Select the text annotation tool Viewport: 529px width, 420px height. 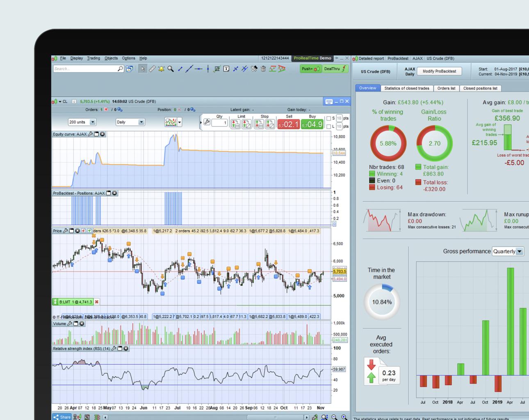click(226, 69)
